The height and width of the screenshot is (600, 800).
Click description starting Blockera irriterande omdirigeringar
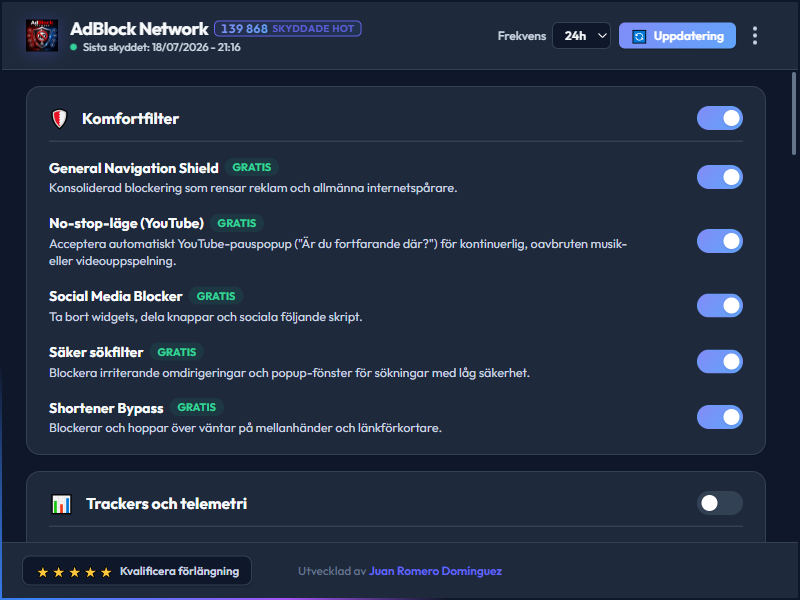click(x=289, y=373)
